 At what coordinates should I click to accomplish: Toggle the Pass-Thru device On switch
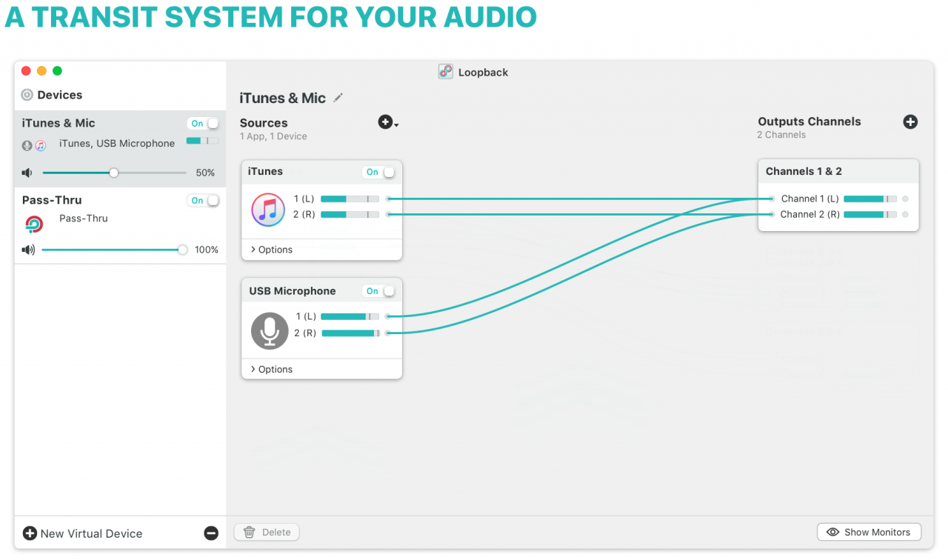(204, 200)
